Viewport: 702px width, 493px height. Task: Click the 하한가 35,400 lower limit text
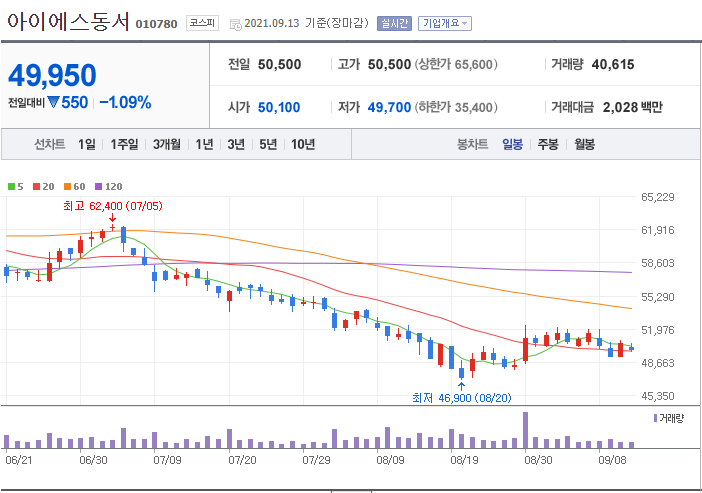(456, 107)
